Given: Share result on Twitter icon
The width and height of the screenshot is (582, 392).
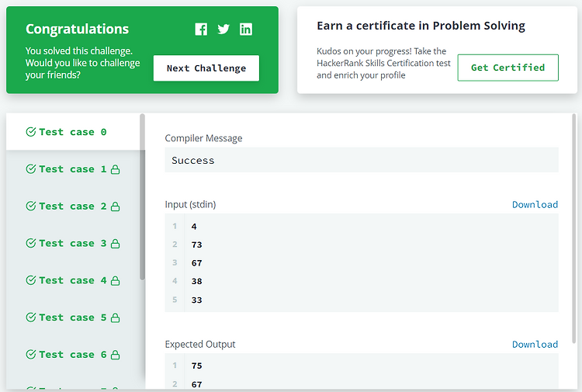Looking at the screenshot, I should [x=223, y=29].
